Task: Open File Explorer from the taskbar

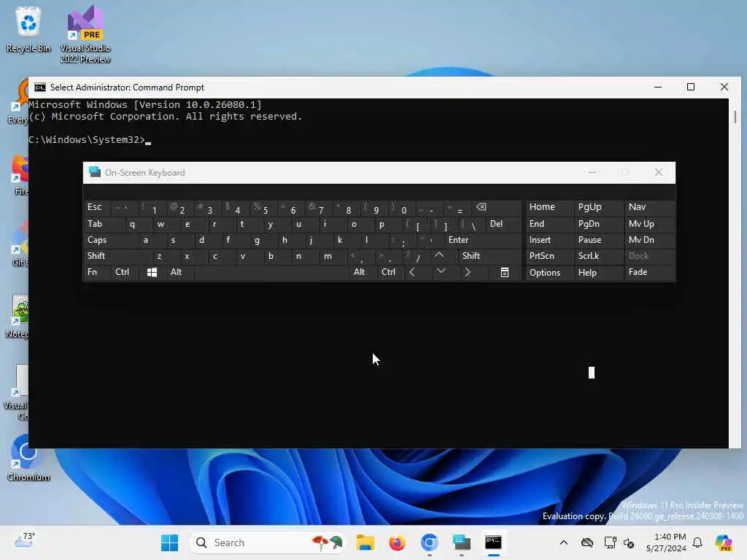Action: [365, 542]
